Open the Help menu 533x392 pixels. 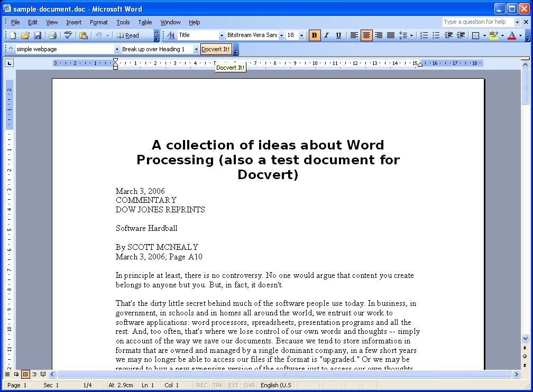click(x=194, y=22)
